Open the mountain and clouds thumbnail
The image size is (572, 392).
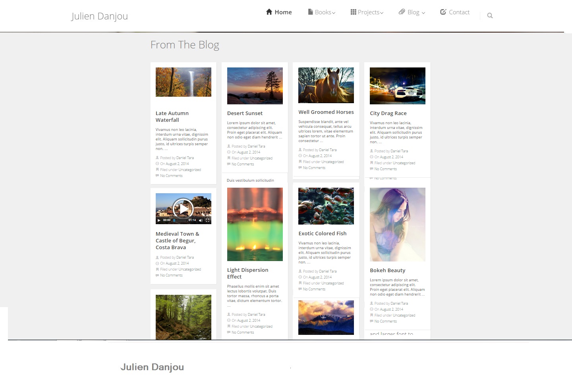[x=326, y=317]
